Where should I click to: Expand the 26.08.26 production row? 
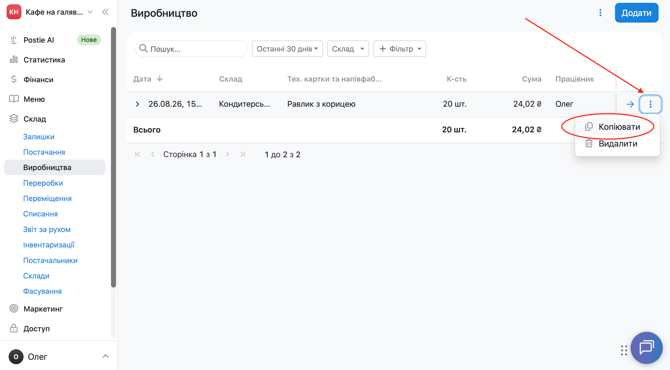(x=137, y=104)
